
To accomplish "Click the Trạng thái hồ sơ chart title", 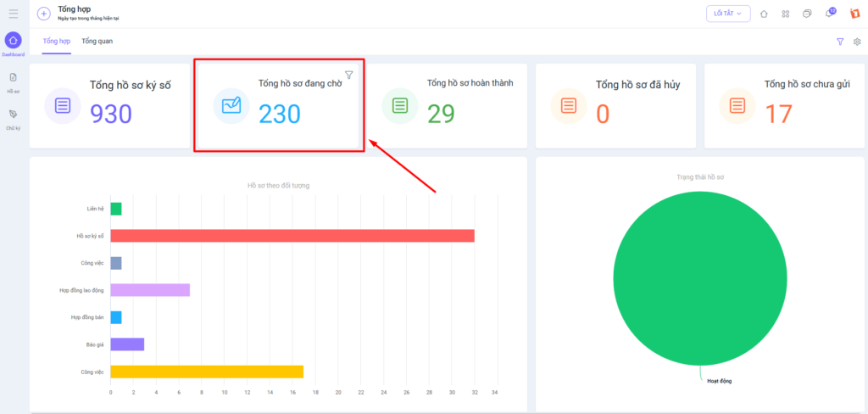I will pyautogui.click(x=700, y=177).
